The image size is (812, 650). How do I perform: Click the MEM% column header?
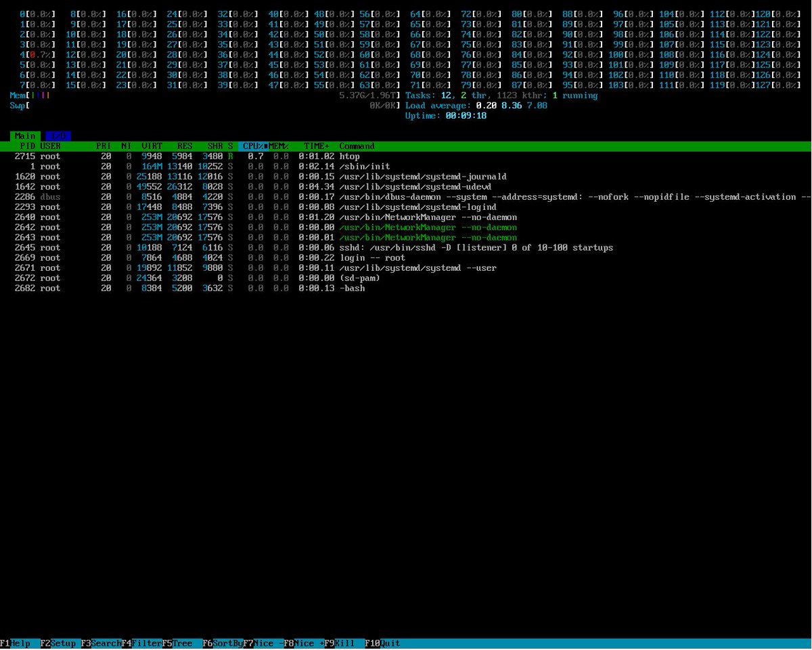tap(279, 146)
